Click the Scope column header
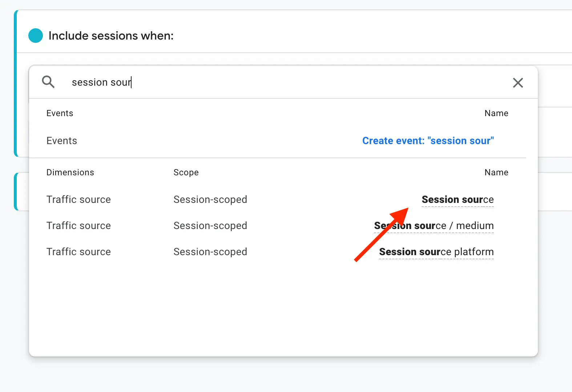The width and height of the screenshot is (572, 392). point(186,172)
